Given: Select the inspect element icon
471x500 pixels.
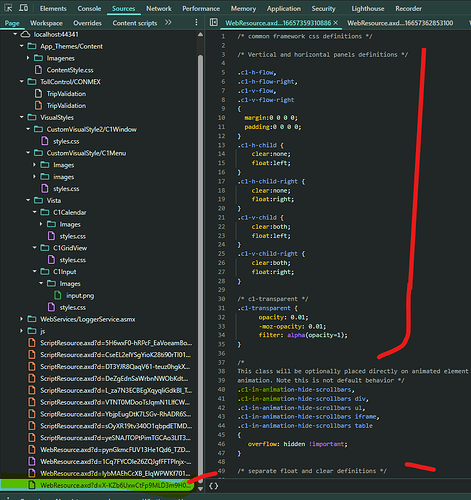Looking at the screenshot, I should 8,8.
